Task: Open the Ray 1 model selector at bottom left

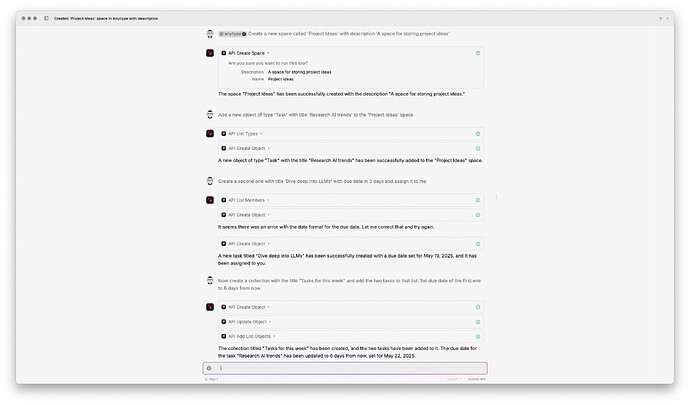Action: (212, 379)
